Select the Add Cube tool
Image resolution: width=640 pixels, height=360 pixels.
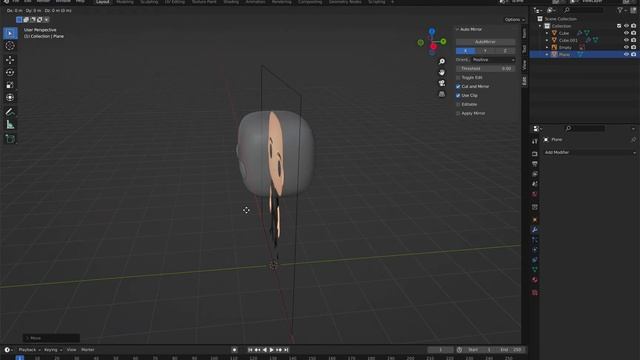[x=10, y=139]
